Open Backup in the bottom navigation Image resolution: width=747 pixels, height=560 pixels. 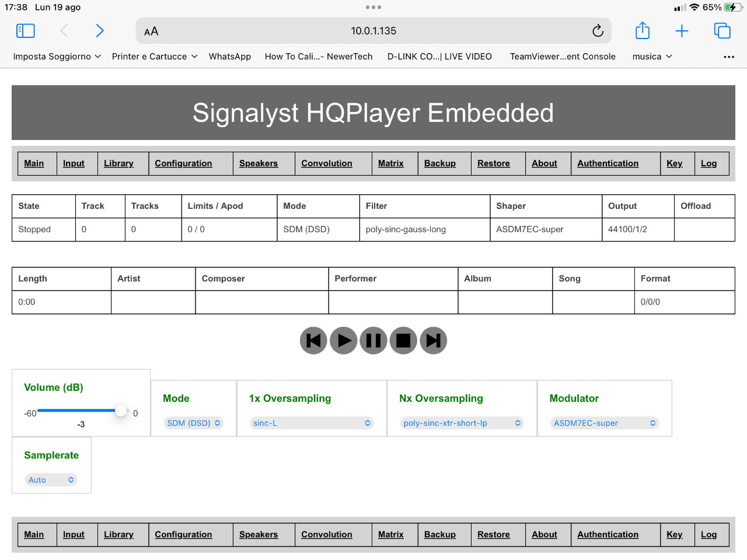point(440,534)
